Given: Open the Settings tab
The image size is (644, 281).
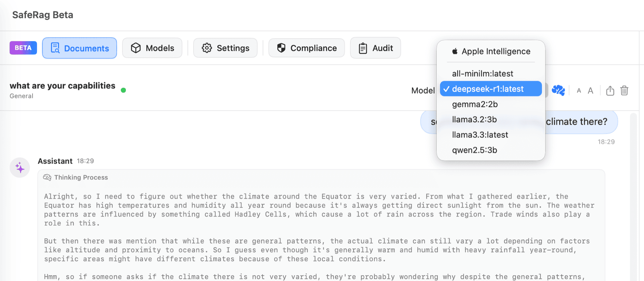Looking at the screenshot, I should pos(225,48).
